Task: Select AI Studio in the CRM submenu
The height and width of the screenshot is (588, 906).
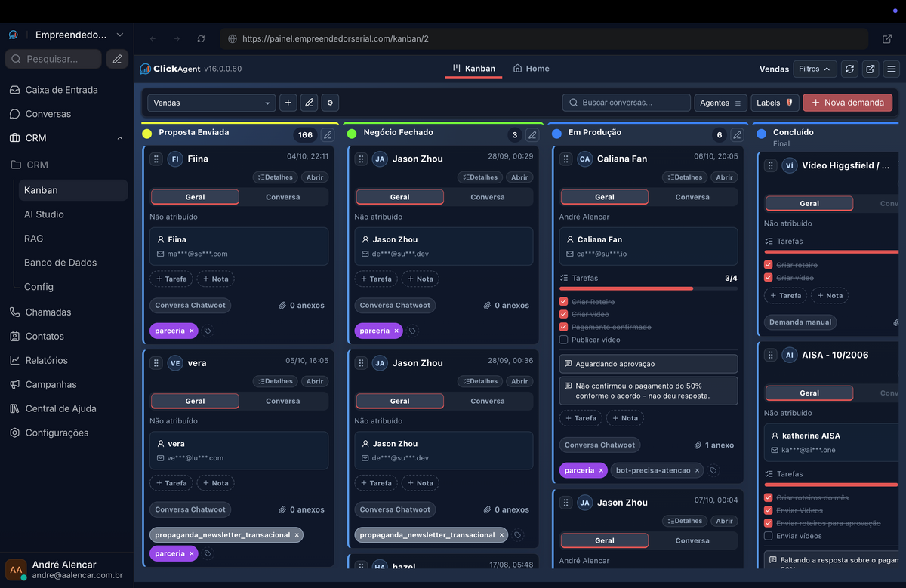Action: click(44, 214)
